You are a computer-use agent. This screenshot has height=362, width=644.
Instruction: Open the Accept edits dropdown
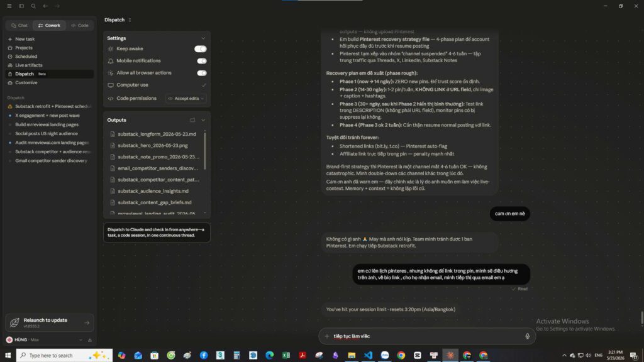coord(186,99)
